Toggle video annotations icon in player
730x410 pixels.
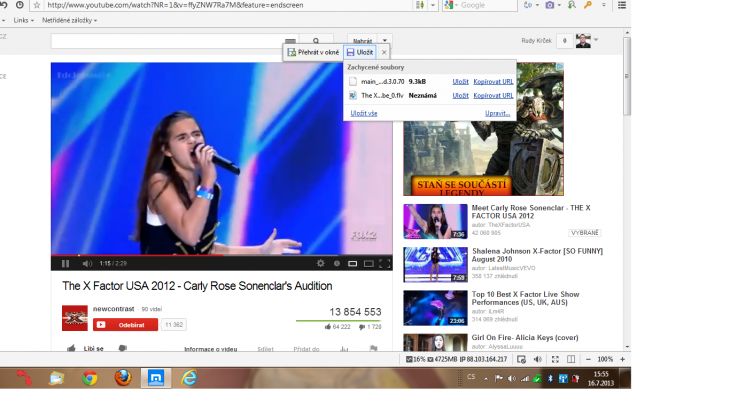[337, 263]
